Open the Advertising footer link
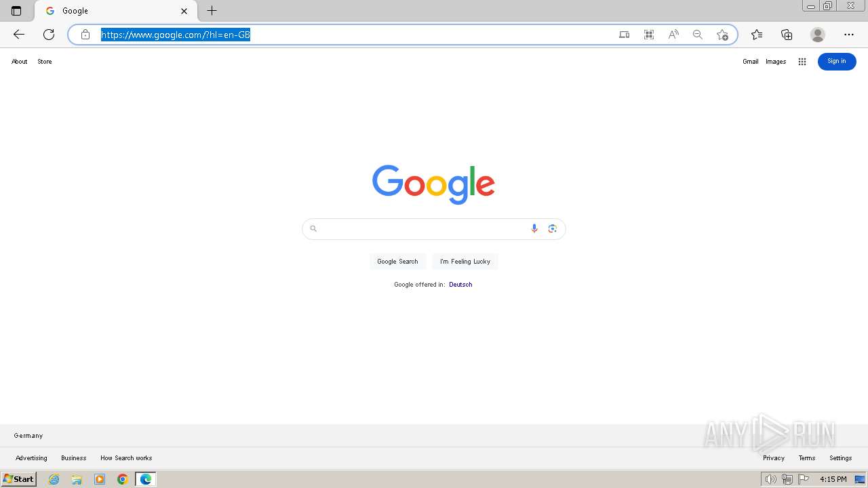 (32, 458)
